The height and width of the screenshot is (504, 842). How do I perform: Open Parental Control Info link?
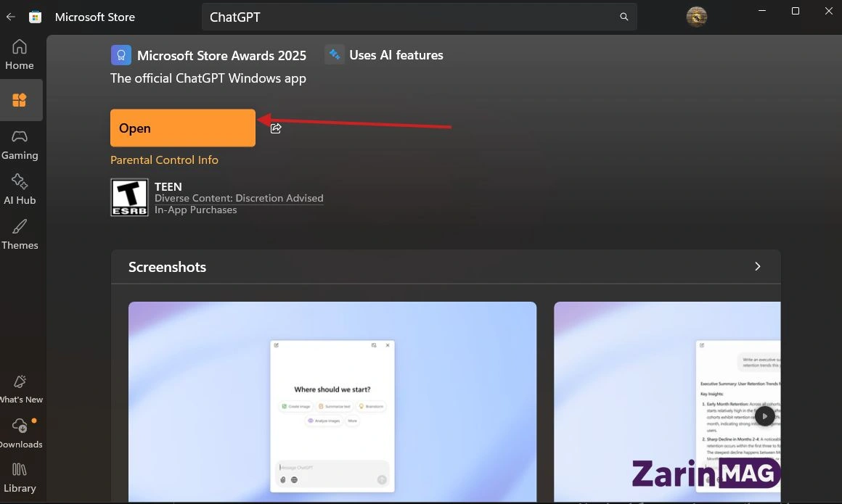(164, 160)
